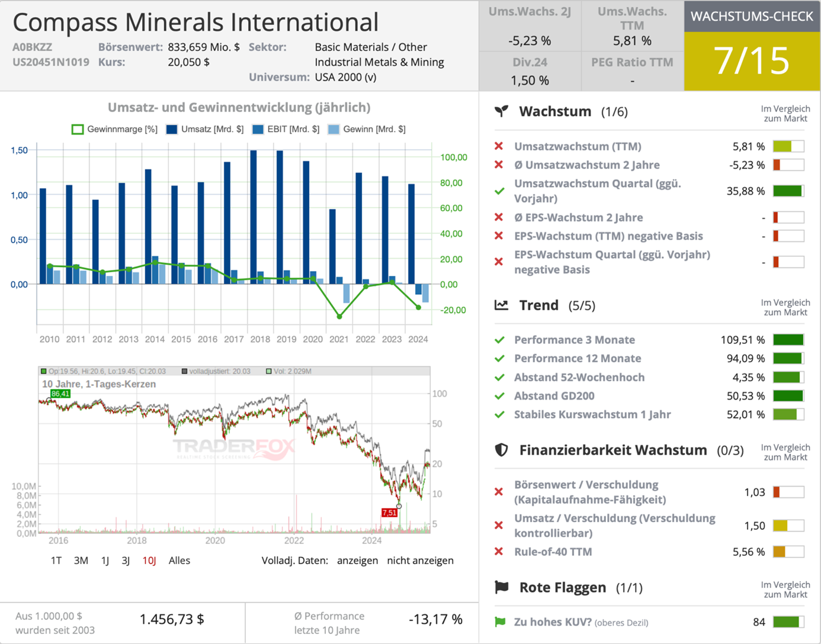Select the 10J chart timeframe

coord(149,561)
